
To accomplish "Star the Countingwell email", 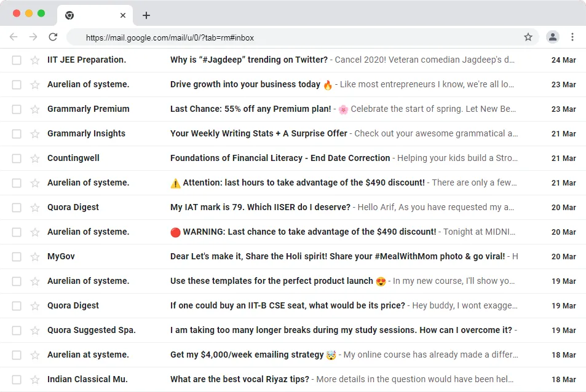I will pos(35,159).
